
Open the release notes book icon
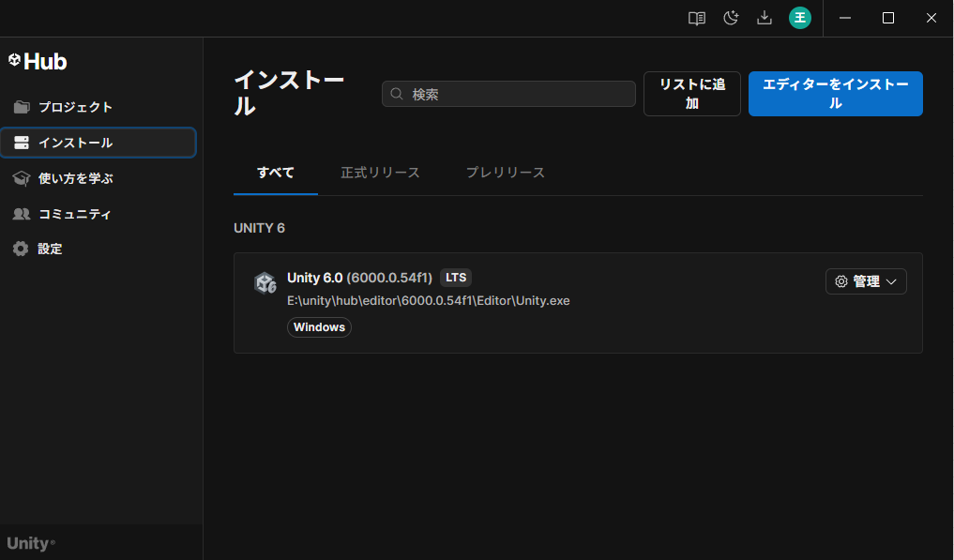697,18
